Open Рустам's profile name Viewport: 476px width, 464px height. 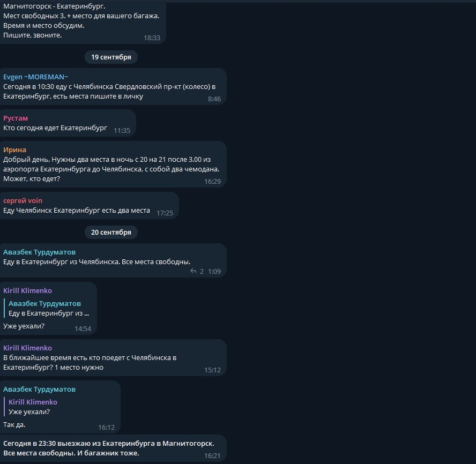point(16,118)
